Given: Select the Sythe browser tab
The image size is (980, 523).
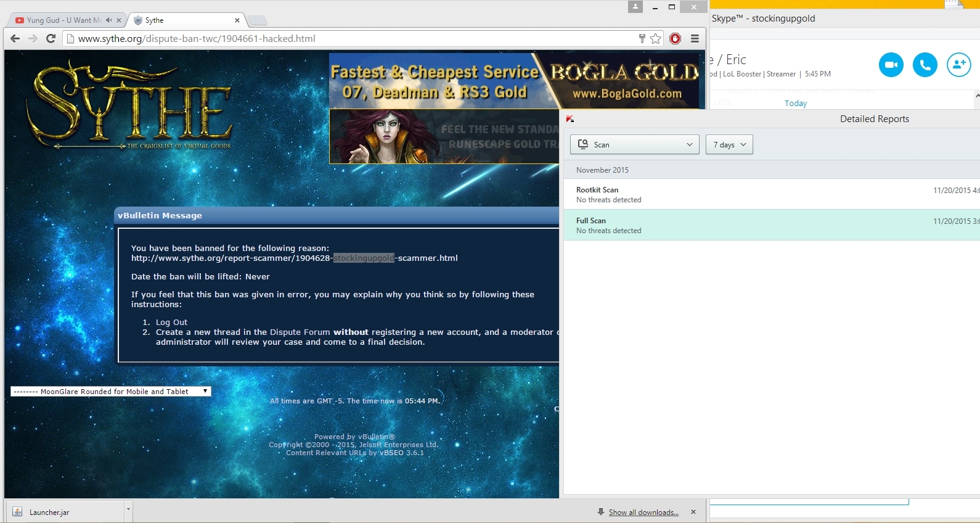Looking at the screenshot, I should [x=187, y=20].
